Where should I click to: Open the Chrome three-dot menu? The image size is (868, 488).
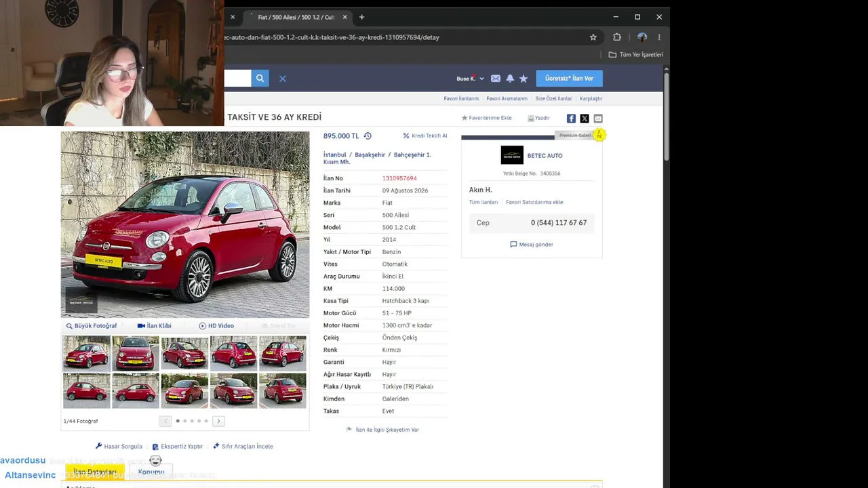(x=659, y=37)
